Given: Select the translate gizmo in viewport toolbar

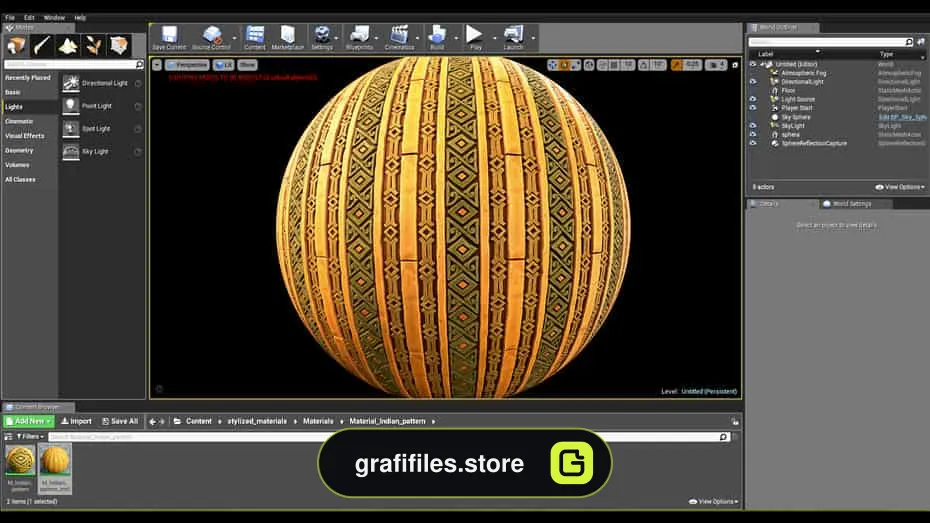Looking at the screenshot, I should click(553, 65).
